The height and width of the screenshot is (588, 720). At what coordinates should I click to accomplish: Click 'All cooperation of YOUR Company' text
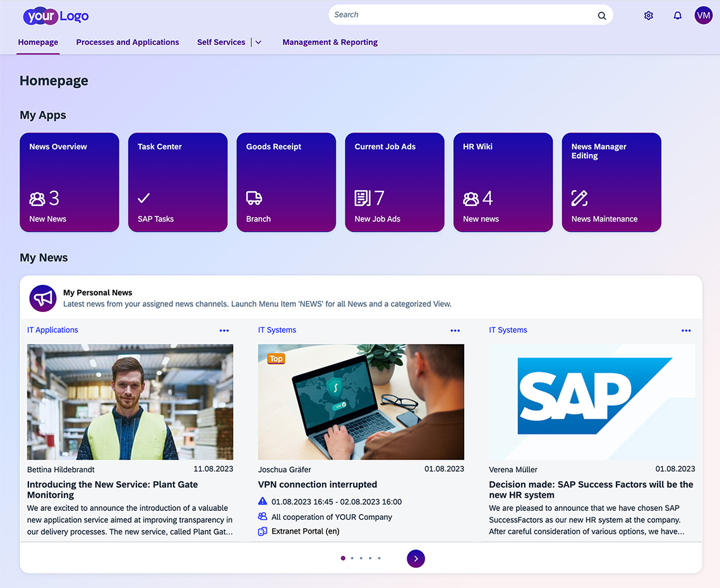pyautogui.click(x=332, y=517)
